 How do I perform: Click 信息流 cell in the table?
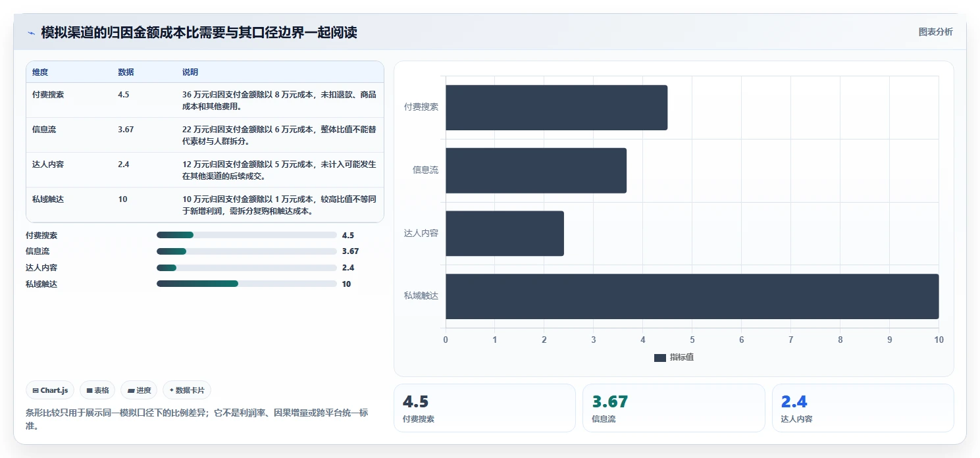[x=44, y=130]
